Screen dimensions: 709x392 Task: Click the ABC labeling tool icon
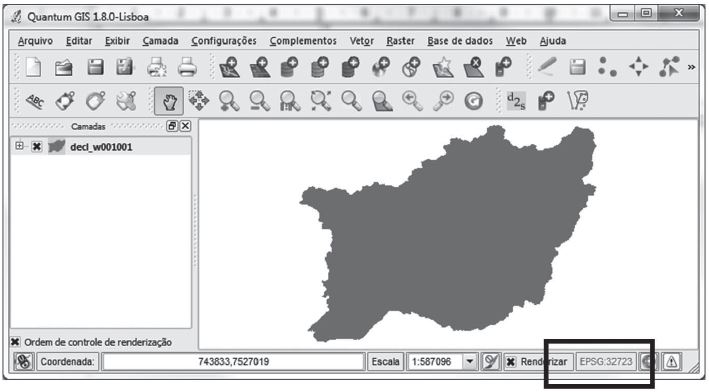pyautogui.click(x=35, y=101)
